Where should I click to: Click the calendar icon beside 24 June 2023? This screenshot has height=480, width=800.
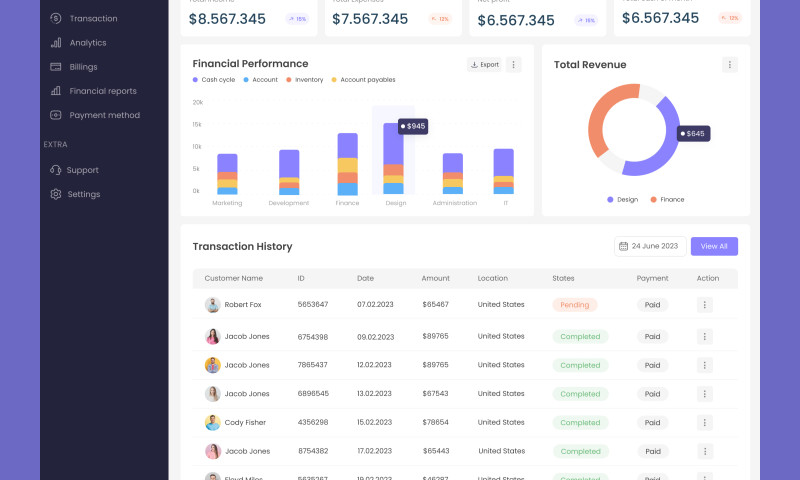click(623, 246)
